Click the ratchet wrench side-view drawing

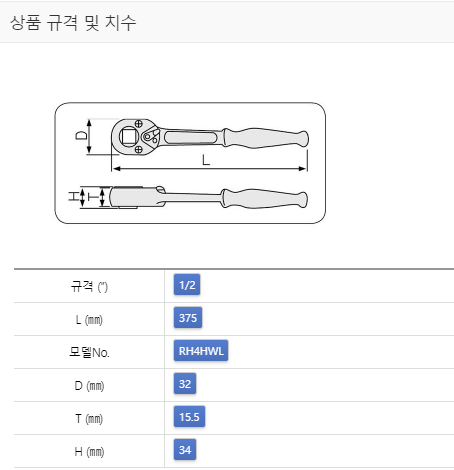click(x=209, y=198)
